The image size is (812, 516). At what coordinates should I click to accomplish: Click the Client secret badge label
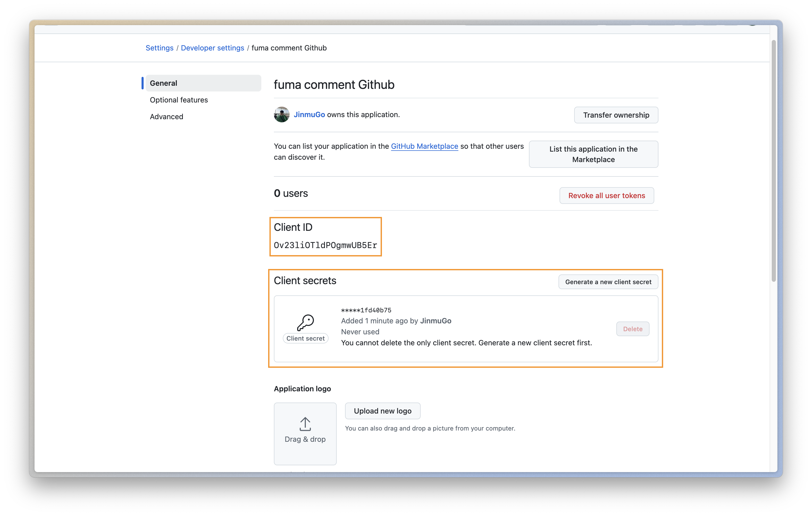(x=305, y=339)
